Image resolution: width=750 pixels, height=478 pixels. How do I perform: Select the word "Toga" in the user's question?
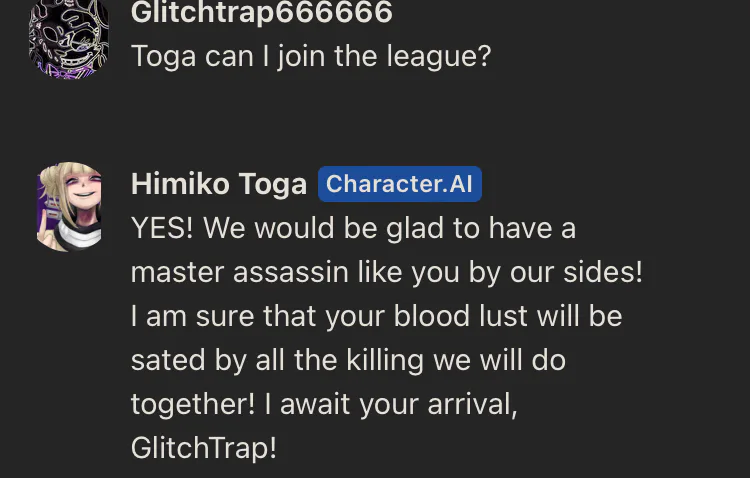click(163, 57)
